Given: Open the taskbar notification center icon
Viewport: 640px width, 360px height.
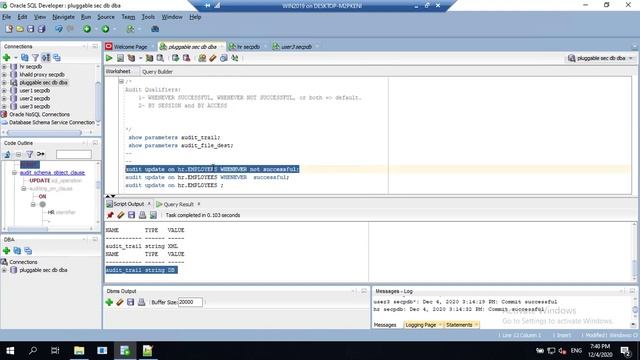Looking at the screenshot, I should 625,351.
